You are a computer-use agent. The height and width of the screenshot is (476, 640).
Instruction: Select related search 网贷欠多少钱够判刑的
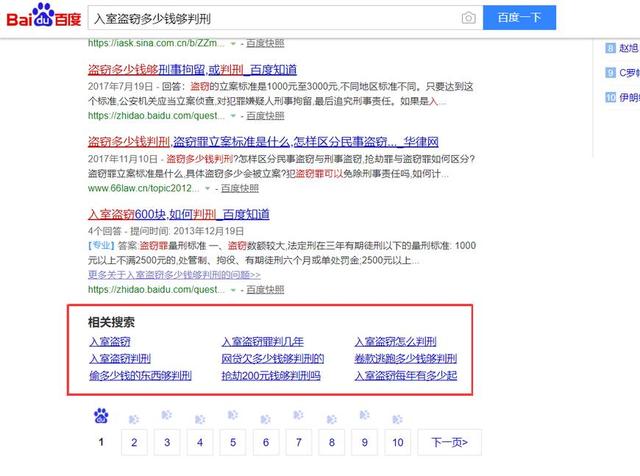(273, 359)
